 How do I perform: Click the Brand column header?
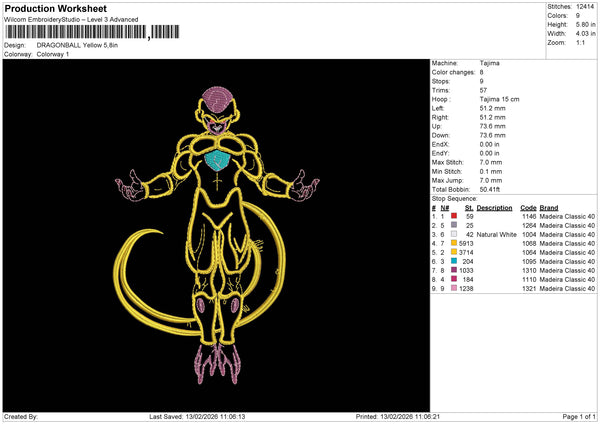point(547,207)
